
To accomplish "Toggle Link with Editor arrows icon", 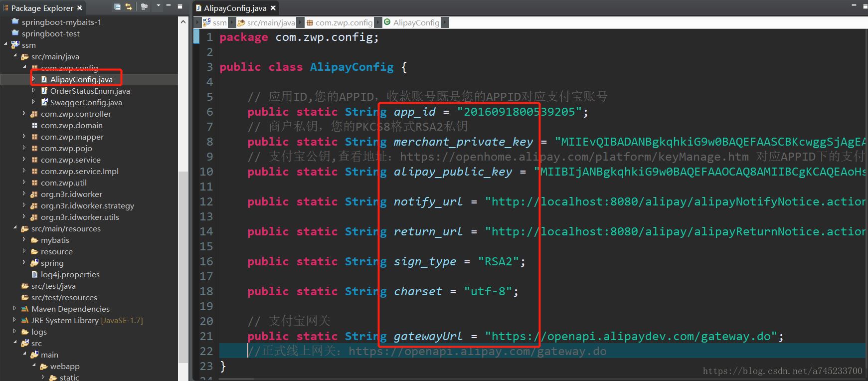I will (129, 6).
